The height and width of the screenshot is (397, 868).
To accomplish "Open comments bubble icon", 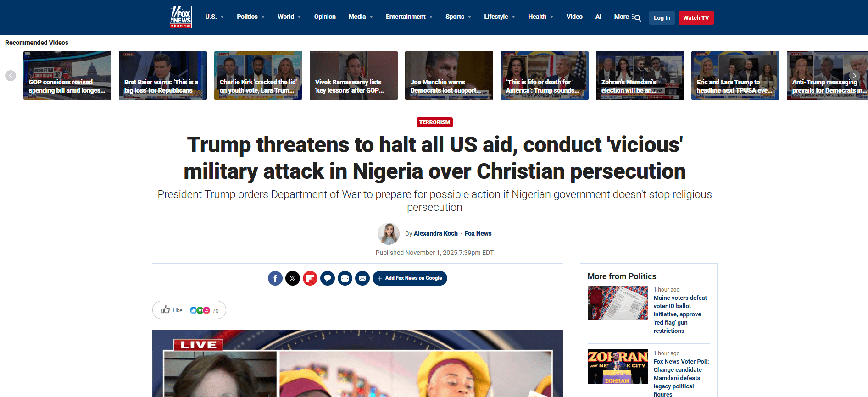I will coord(328,278).
